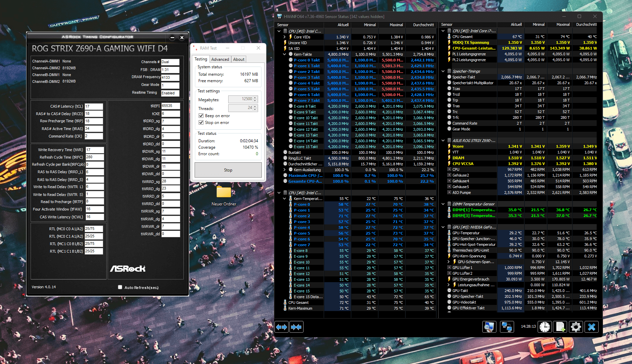The width and height of the screenshot is (632, 364).
Task: Click the clock icon beside P-core 0 Takt
Action: pyautogui.click(x=291, y=60)
